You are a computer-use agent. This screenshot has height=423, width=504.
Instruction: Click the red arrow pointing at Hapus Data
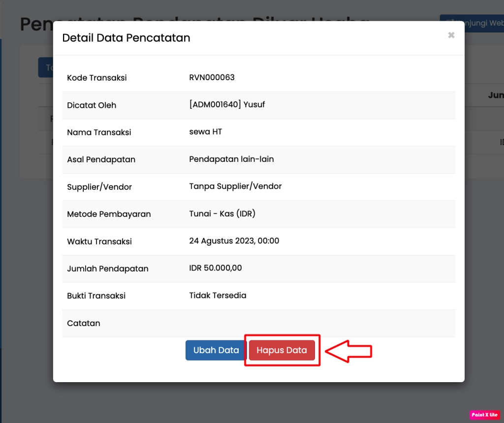point(348,351)
